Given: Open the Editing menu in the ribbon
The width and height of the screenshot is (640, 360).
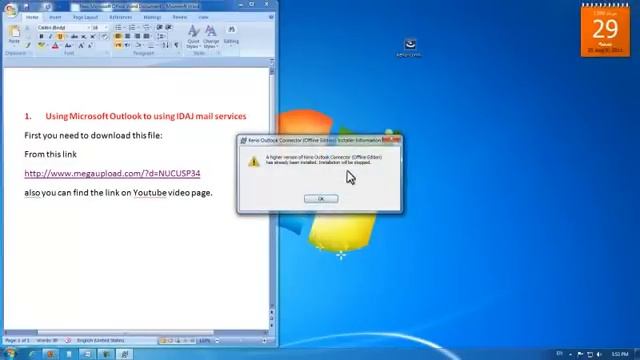Looking at the screenshot, I should pos(231,35).
